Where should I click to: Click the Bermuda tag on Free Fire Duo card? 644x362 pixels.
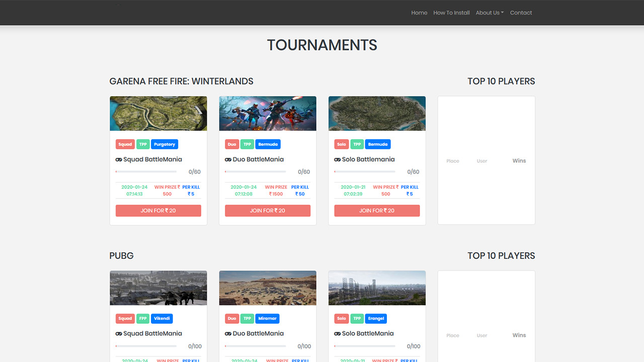(x=268, y=144)
